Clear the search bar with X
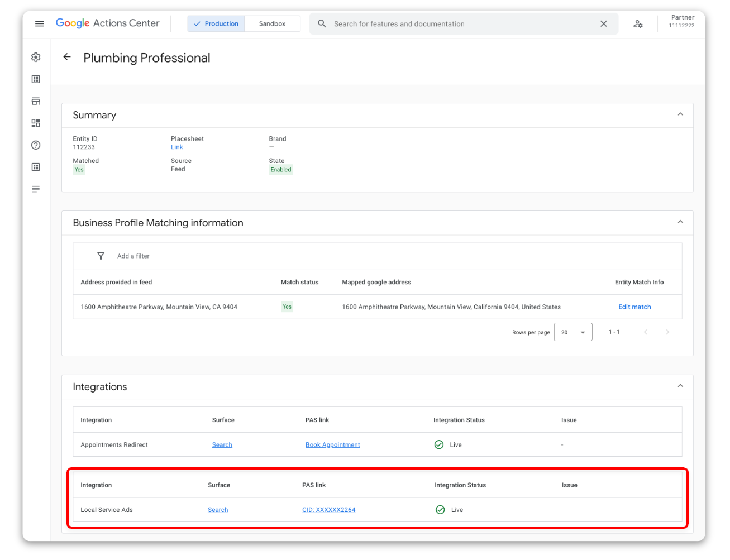This screenshot has width=730, height=560. pos(603,23)
